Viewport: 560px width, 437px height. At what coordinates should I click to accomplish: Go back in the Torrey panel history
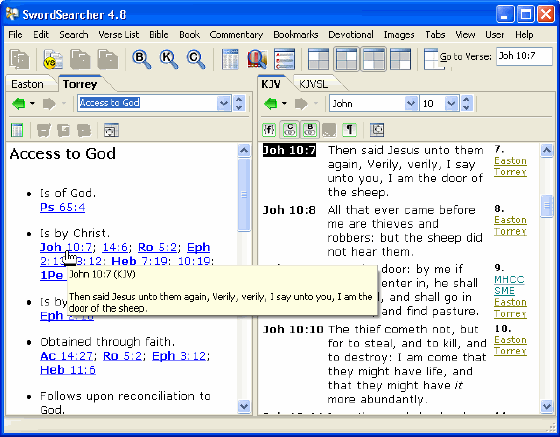[19, 104]
